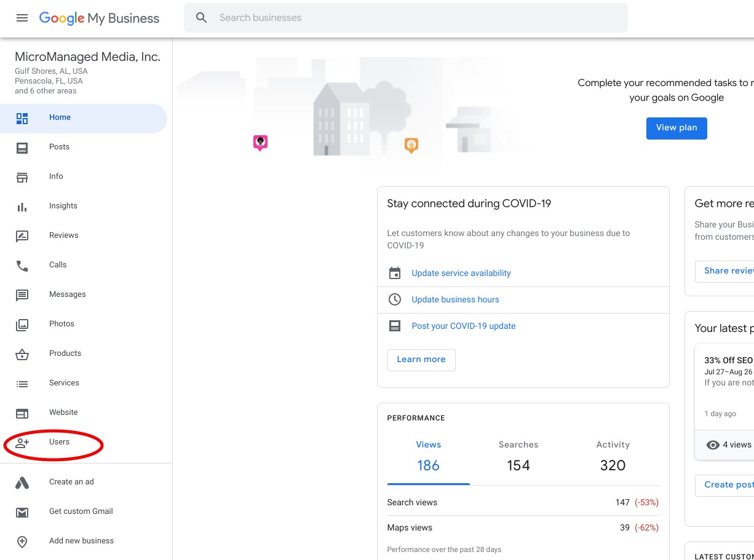Click the eye icon beside 4 views
Image resolution: width=754 pixels, height=560 pixels.
coord(713,445)
